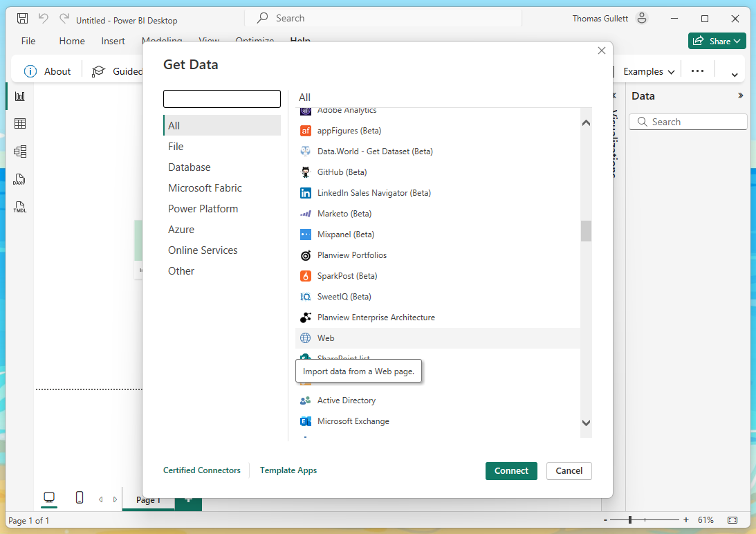Select the Online Services category
756x534 pixels.
click(222, 250)
